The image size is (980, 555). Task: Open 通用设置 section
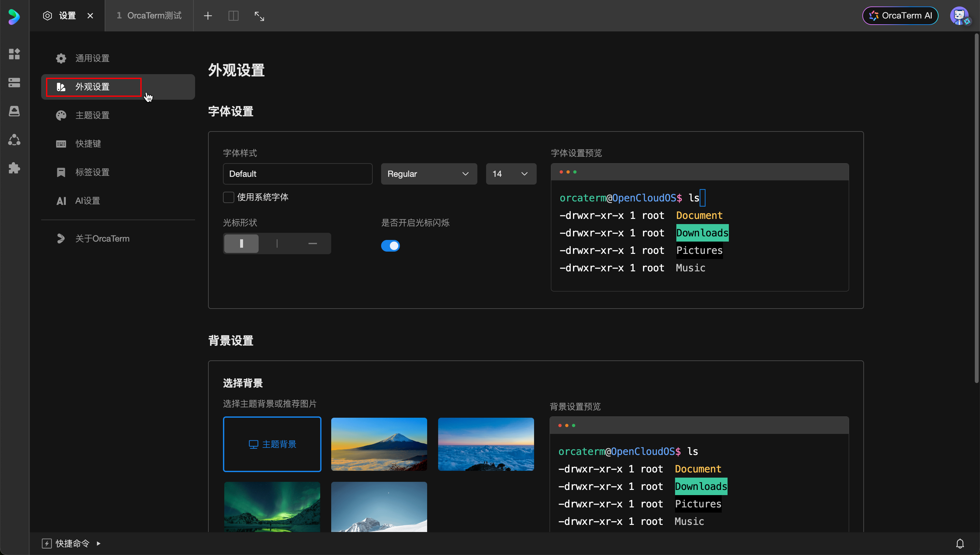coord(118,58)
